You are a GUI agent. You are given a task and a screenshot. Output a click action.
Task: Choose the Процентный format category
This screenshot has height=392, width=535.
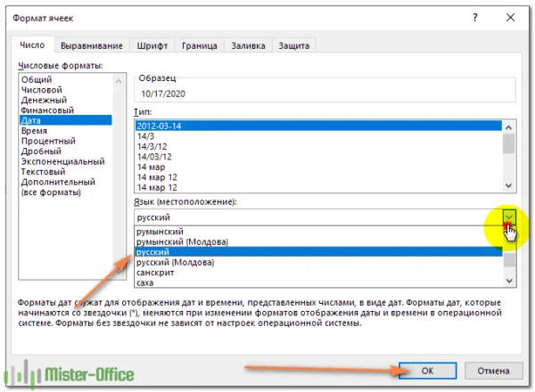pos(47,141)
